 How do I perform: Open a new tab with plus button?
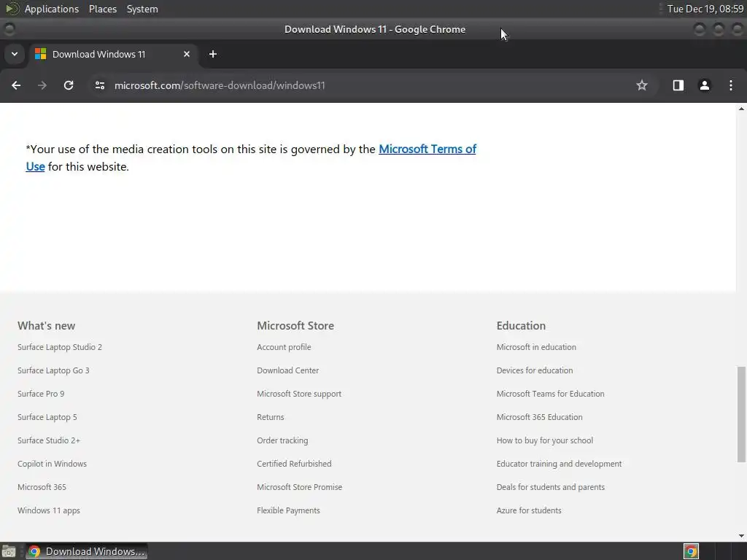click(x=213, y=54)
